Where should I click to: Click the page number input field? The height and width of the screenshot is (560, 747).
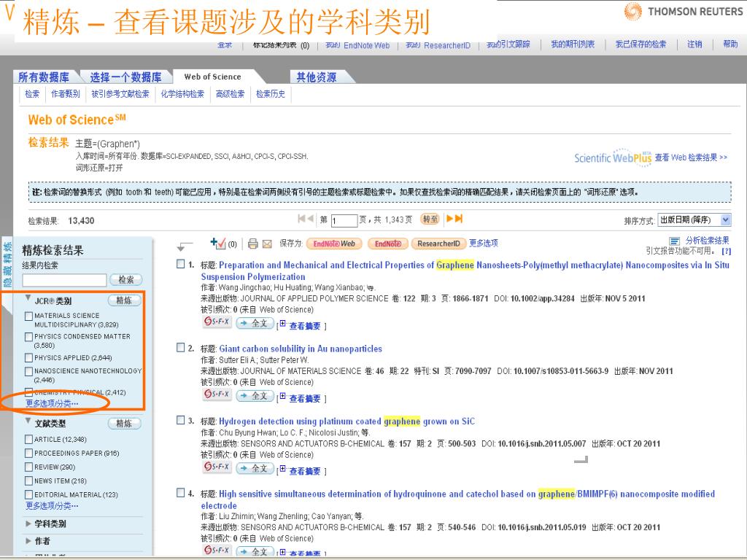tap(343, 221)
